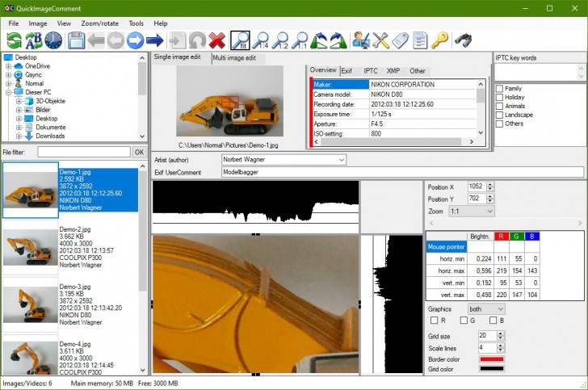Enable the R channel checkbox
588x390 pixels.
[x=434, y=321]
